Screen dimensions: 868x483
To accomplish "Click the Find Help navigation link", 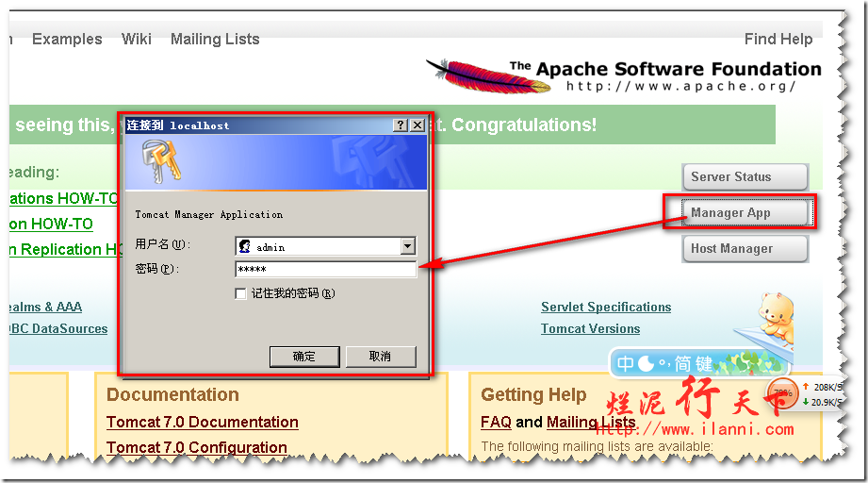I will (778, 39).
